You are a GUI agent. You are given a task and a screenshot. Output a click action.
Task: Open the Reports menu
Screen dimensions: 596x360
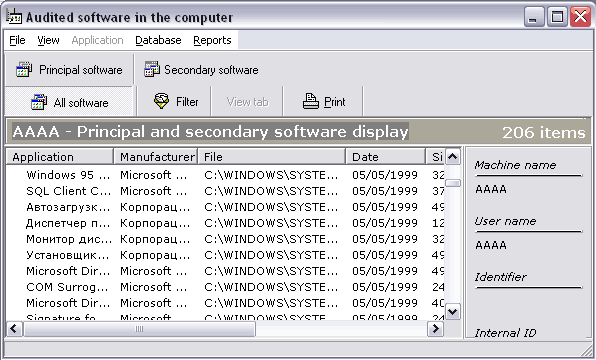tap(212, 40)
